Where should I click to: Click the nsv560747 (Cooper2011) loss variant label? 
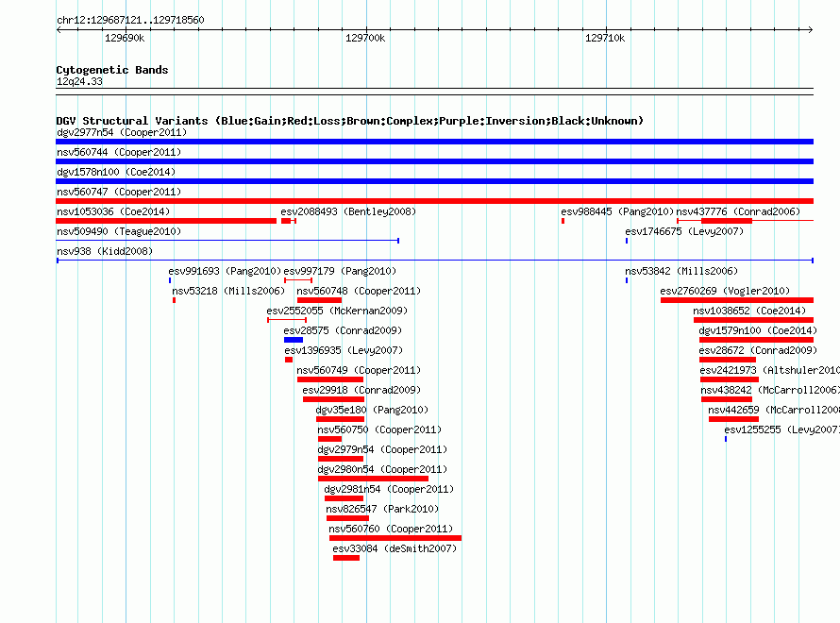pos(119,192)
